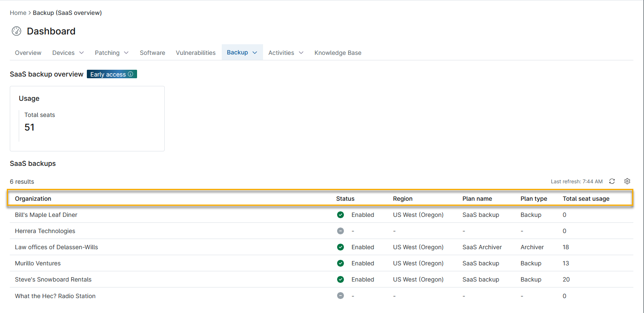Click the Early access info icon

coord(131,74)
